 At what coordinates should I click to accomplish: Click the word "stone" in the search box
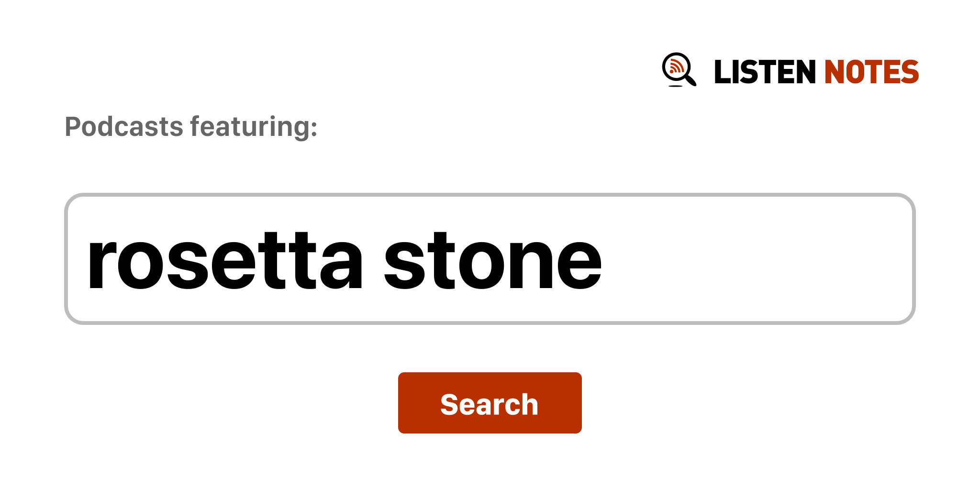click(492, 261)
